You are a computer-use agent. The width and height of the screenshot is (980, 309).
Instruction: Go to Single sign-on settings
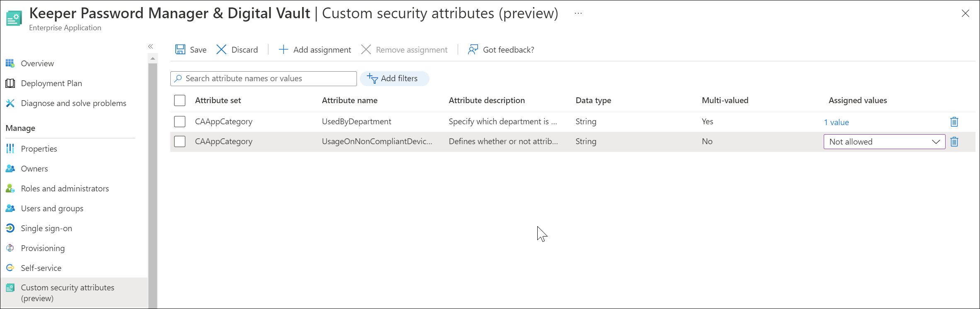point(46,228)
